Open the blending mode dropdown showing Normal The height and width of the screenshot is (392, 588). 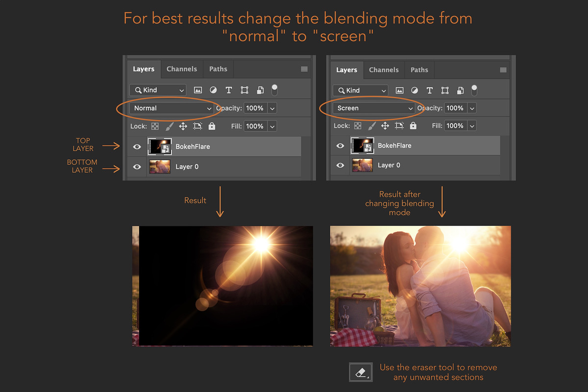click(x=171, y=108)
